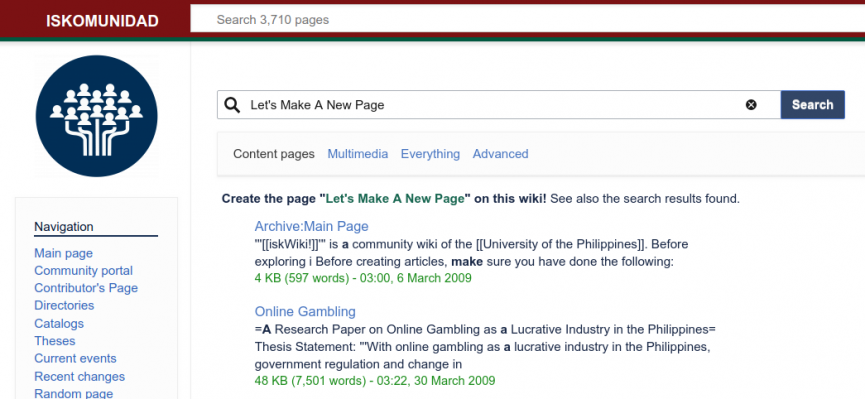Create the 'Let's Make A New Page' page link
Screen dimensions: 865x399
click(x=395, y=199)
